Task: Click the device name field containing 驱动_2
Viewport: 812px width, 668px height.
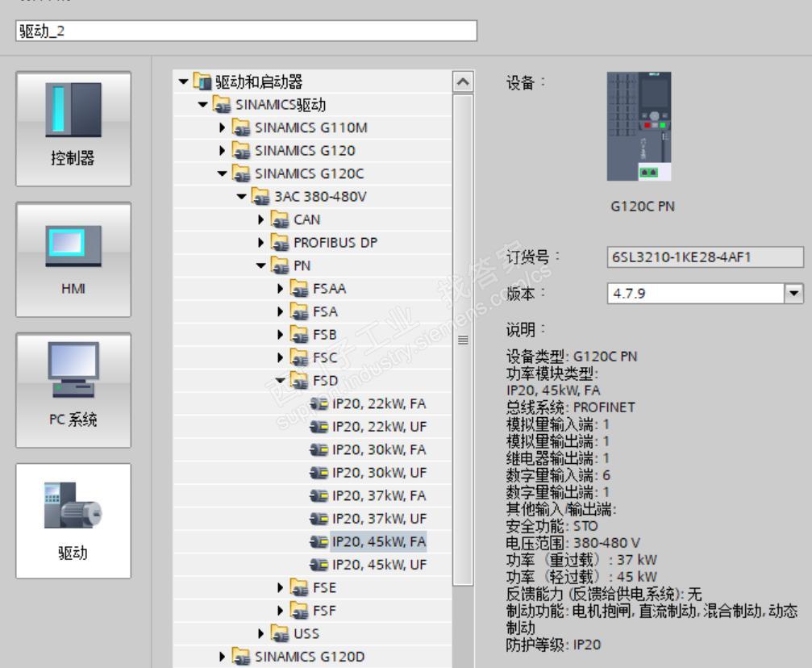Action: (x=246, y=31)
